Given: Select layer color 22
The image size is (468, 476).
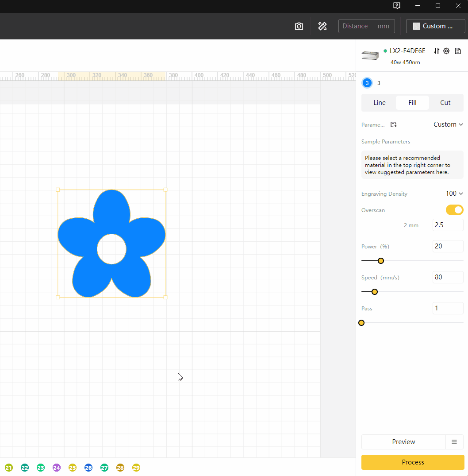Looking at the screenshot, I should pyautogui.click(x=25, y=468).
